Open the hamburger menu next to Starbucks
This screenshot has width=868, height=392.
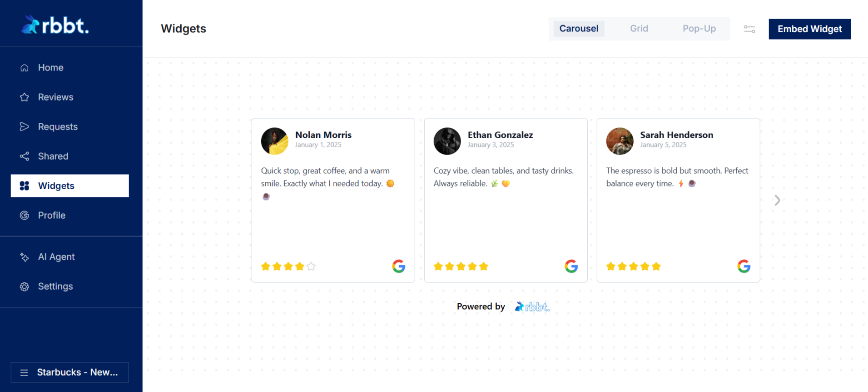pos(24,372)
